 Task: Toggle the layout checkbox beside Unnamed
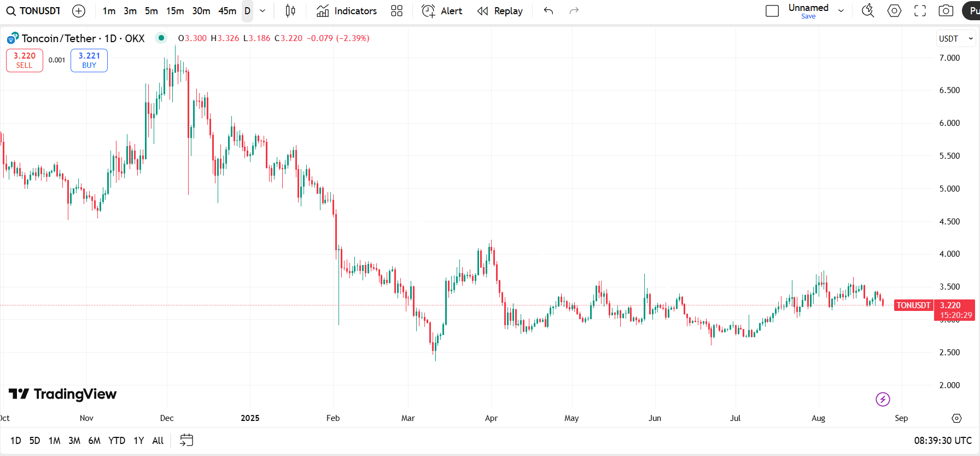[772, 11]
